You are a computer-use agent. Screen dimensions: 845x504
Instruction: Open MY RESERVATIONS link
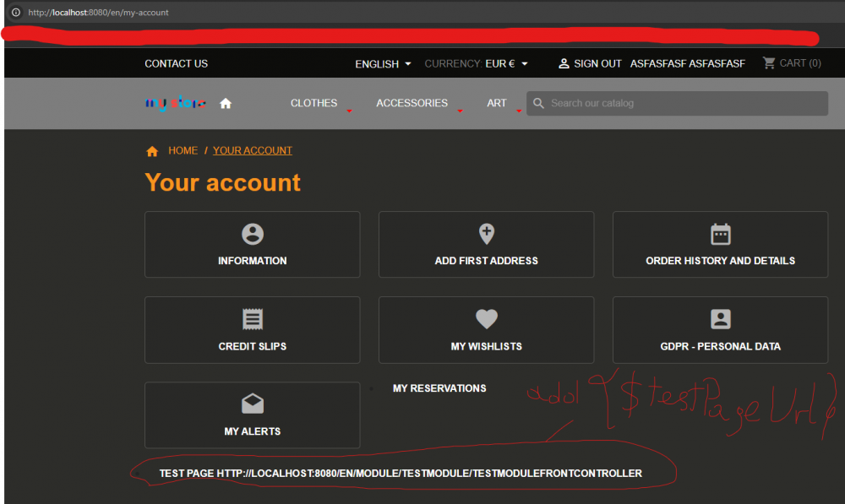439,388
